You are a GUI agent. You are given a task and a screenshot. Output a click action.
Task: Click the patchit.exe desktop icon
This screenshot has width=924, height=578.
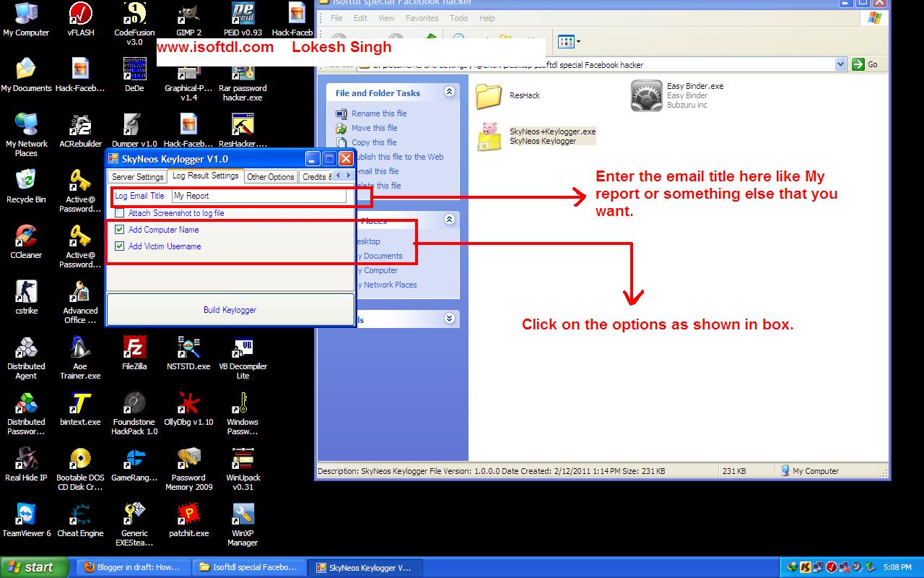(188, 520)
